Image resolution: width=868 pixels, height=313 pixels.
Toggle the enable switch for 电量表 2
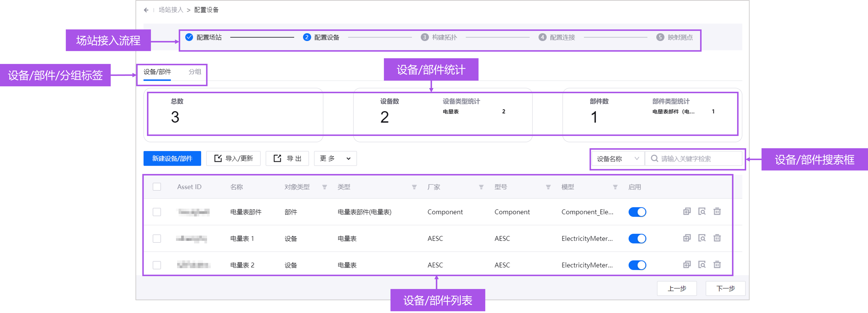pyautogui.click(x=637, y=265)
